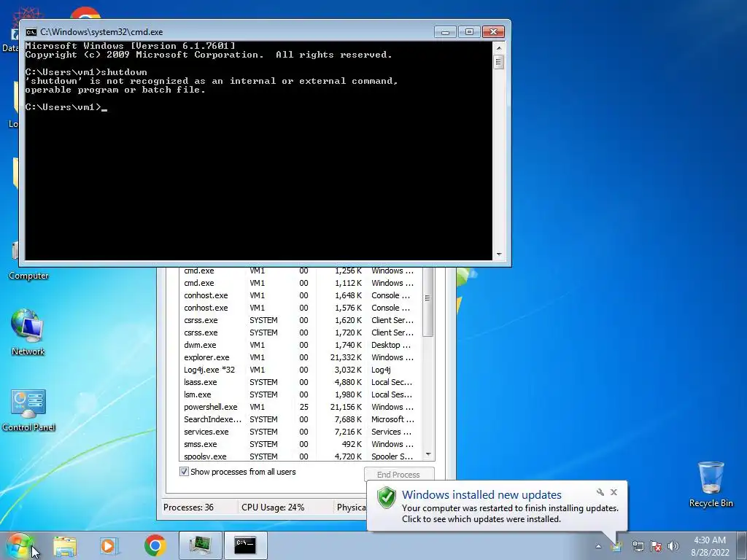
Task: Select the lsass.exe process row
Action: pyautogui.click(x=300, y=382)
